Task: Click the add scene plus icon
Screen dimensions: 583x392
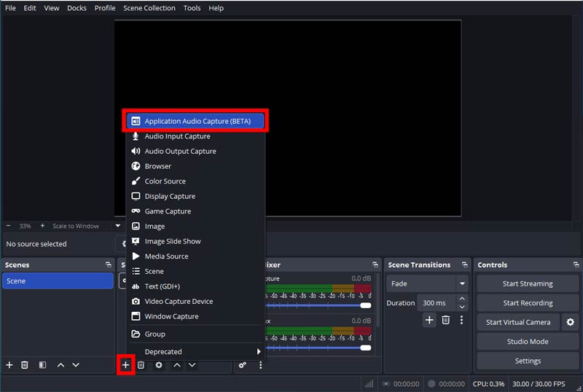Action: click(x=9, y=365)
